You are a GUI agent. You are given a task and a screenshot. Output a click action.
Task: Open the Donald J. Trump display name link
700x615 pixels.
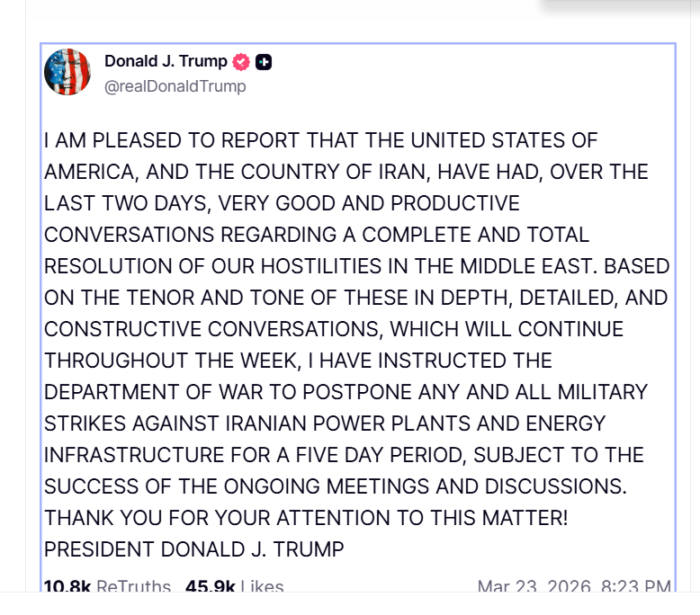point(166,62)
